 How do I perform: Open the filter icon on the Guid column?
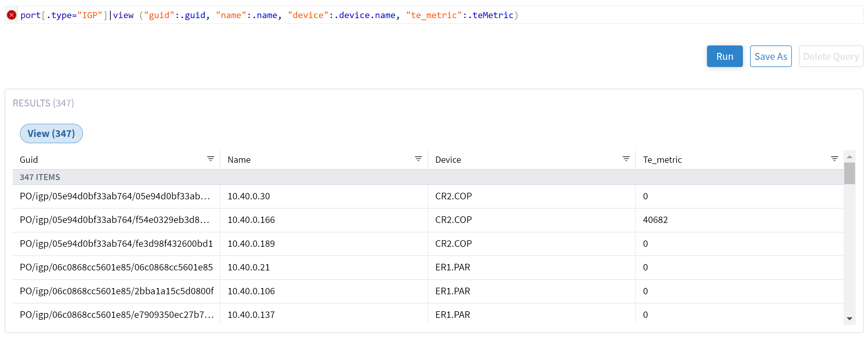pos(210,159)
